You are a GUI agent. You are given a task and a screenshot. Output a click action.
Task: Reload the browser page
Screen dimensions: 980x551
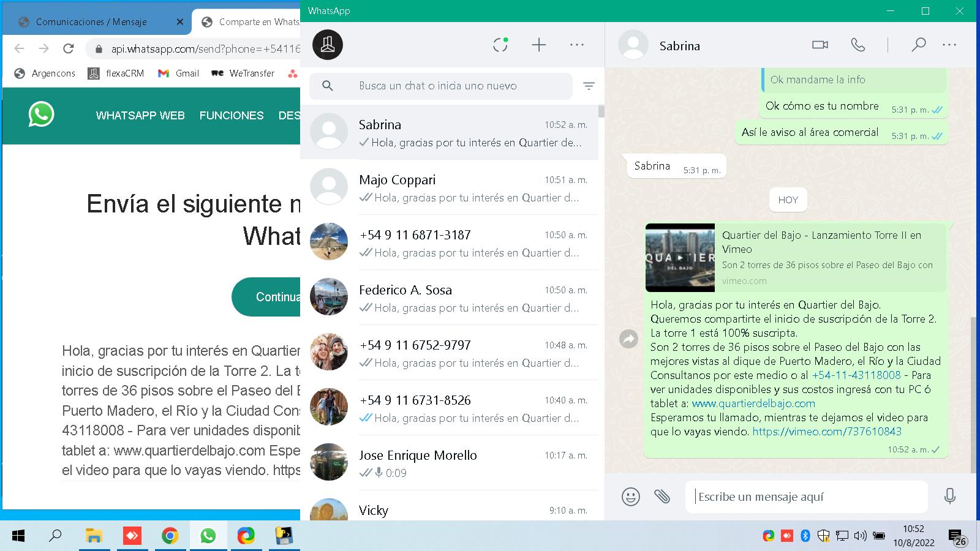pyautogui.click(x=69, y=48)
